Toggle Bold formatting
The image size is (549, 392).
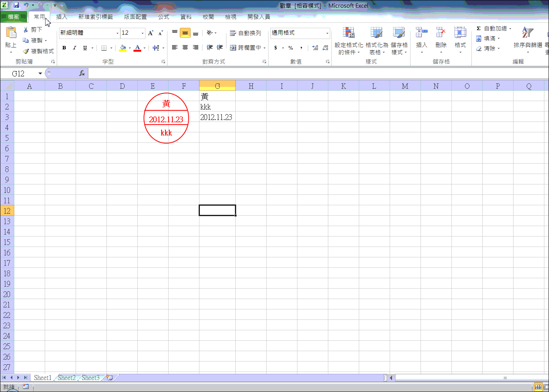point(64,48)
